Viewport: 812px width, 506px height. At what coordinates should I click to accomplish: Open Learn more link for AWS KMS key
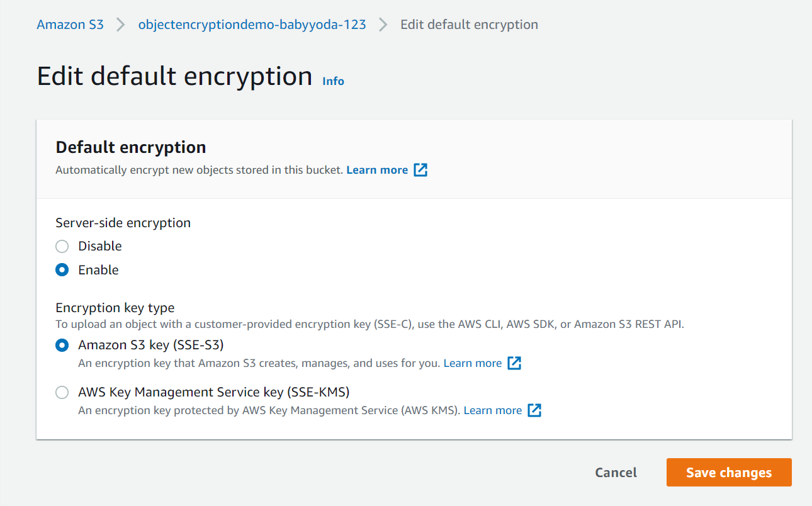(493, 410)
